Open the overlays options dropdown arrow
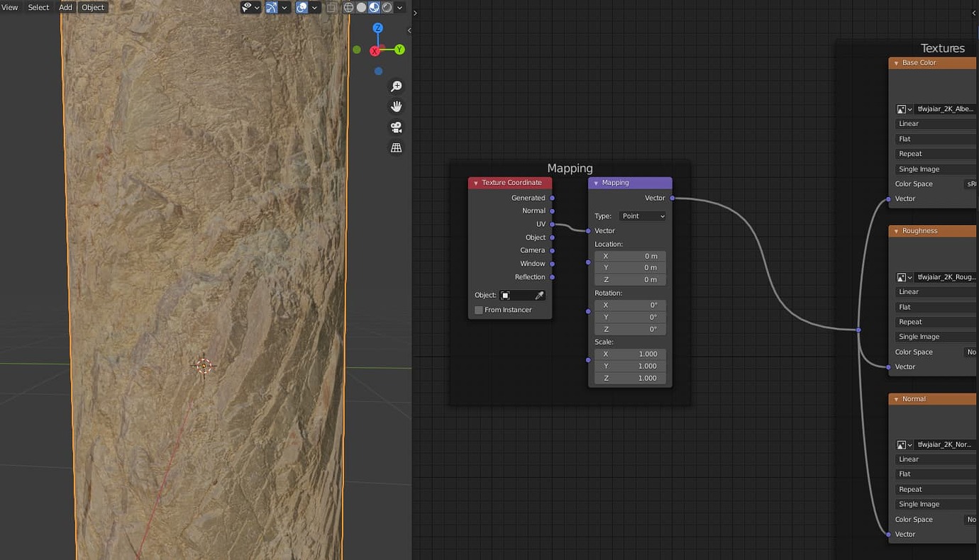The width and height of the screenshot is (979, 560). point(314,7)
